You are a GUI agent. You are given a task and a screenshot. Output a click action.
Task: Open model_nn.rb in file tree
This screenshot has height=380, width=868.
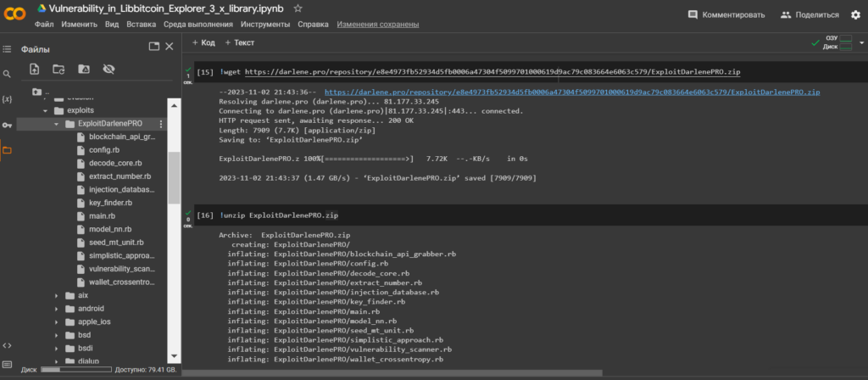pos(110,229)
